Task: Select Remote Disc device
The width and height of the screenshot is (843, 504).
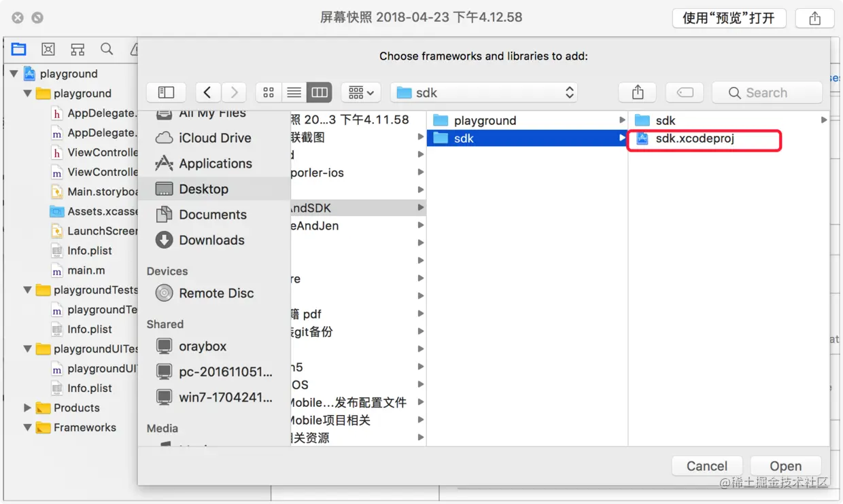Action: coord(214,293)
